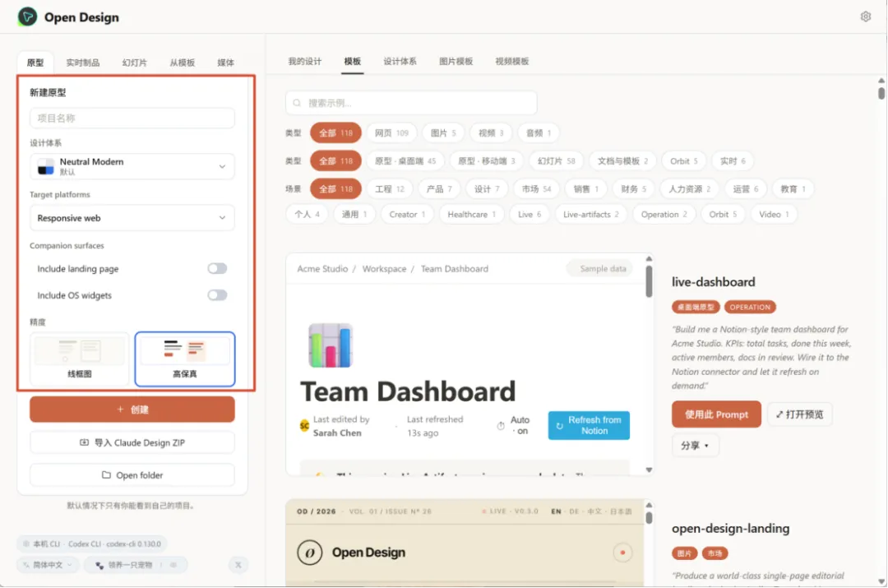The image size is (888, 588).
Task: Open the 分享 dropdown
Action: (695, 445)
